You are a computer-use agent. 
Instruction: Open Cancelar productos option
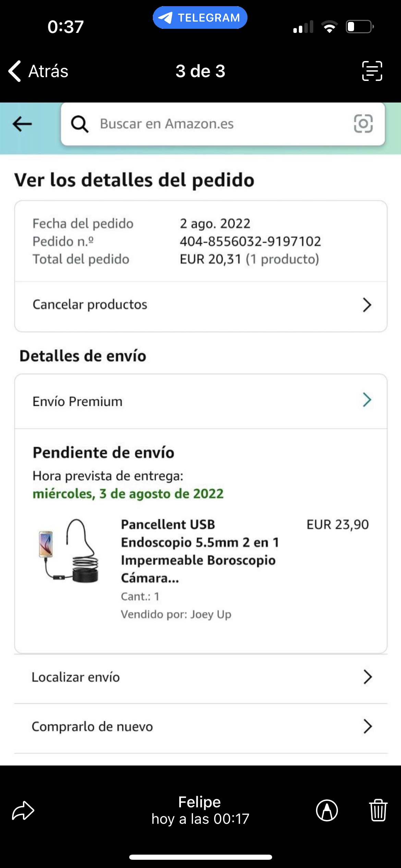pos(201,305)
